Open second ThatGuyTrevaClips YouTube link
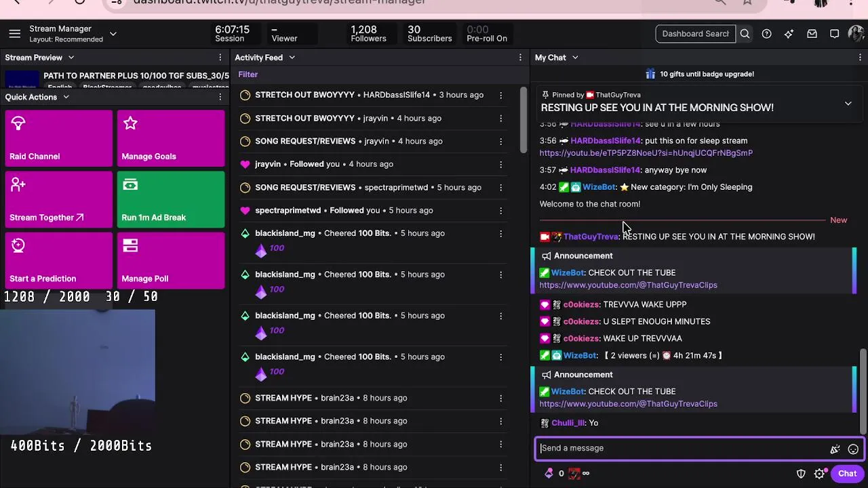 tap(628, 404)
